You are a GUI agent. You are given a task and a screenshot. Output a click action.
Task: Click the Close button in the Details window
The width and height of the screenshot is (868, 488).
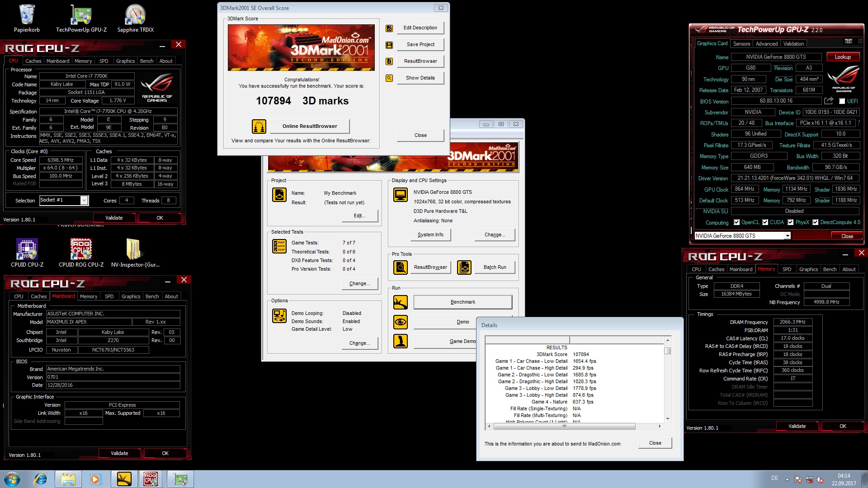click(655, 443)
